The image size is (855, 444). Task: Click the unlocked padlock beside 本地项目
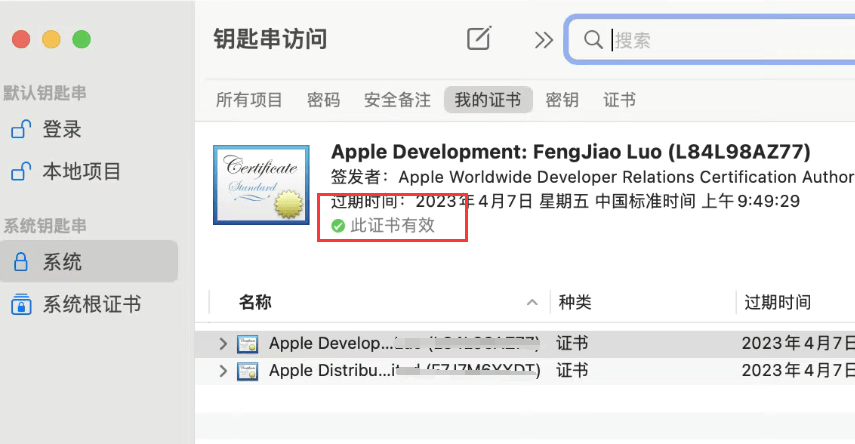click(x=21, y=171)
